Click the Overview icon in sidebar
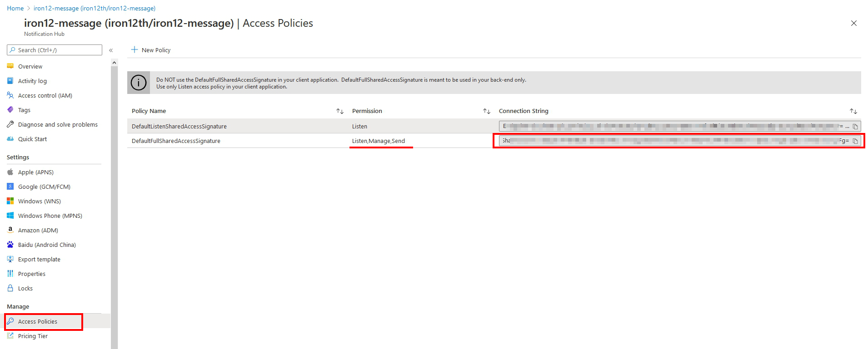 click(x=10, y=66)
